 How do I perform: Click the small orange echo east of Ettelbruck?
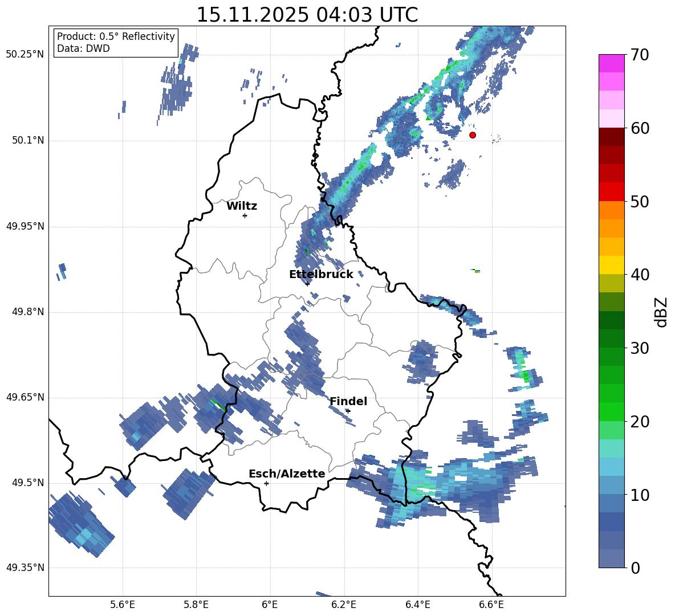point(477,271)
